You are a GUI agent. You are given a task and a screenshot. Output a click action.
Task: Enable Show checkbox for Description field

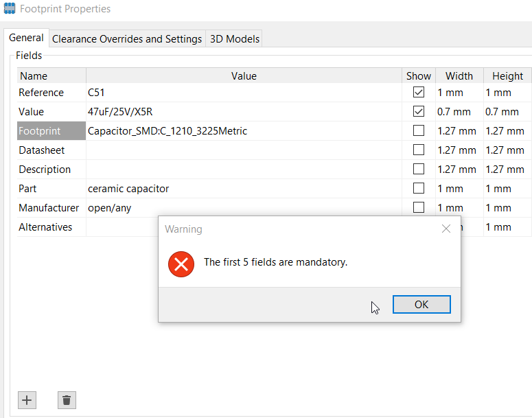(x=418, y=169)
